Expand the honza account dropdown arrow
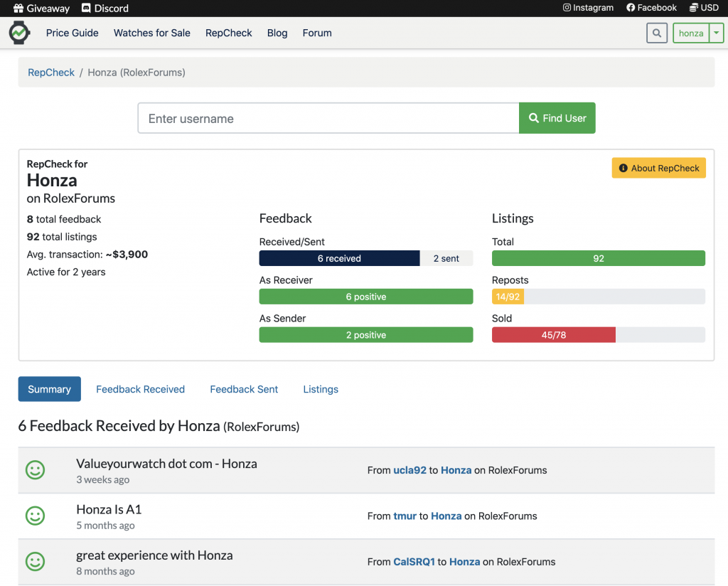 pos(717,33)
